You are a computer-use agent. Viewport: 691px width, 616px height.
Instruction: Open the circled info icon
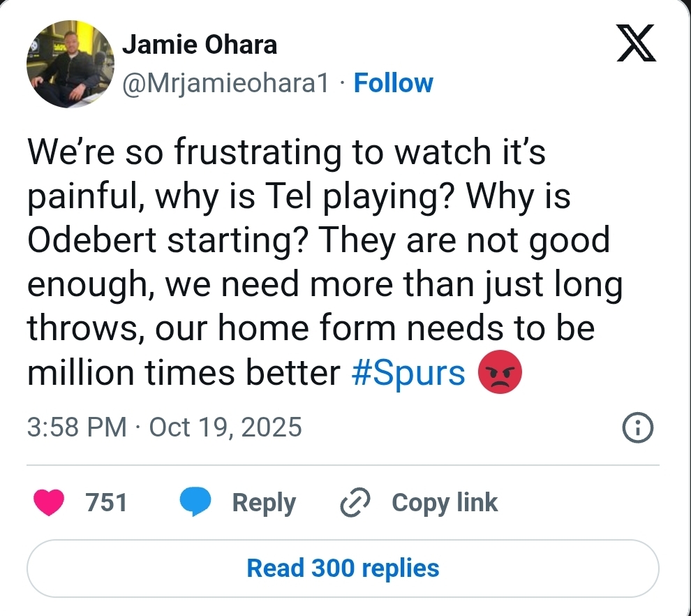click(x=637, y=427)
